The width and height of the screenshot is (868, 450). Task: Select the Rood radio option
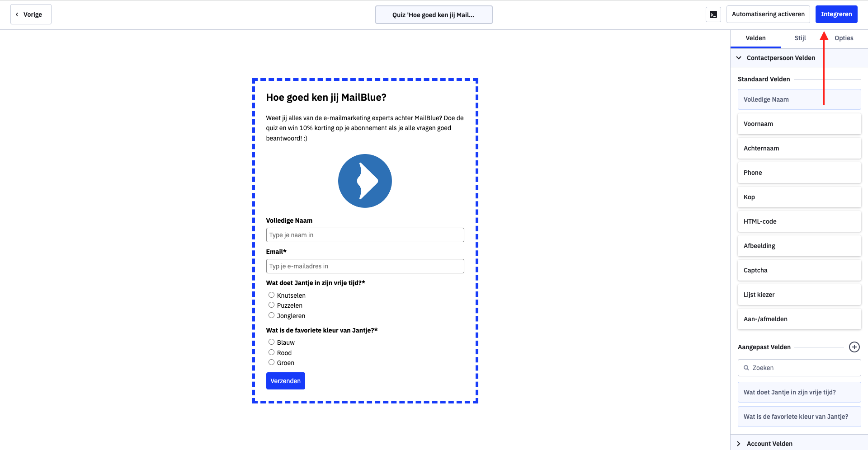[271, 352]
